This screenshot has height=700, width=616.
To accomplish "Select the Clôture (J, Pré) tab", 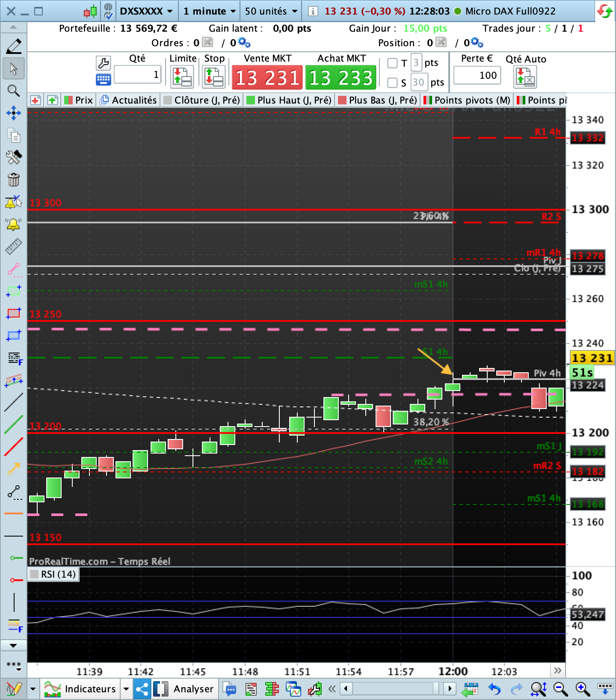I will pos(201,100).
